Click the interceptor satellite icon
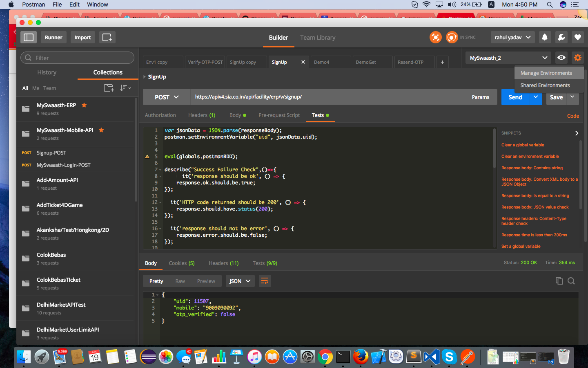 pyautogui.click(x=436, y=37)
